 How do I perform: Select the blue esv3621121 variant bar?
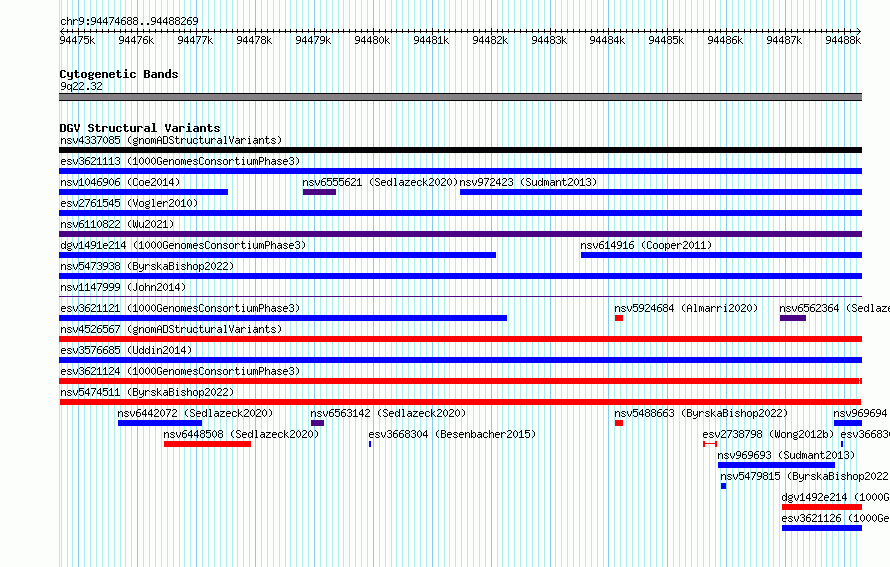(x=283, y=318)
